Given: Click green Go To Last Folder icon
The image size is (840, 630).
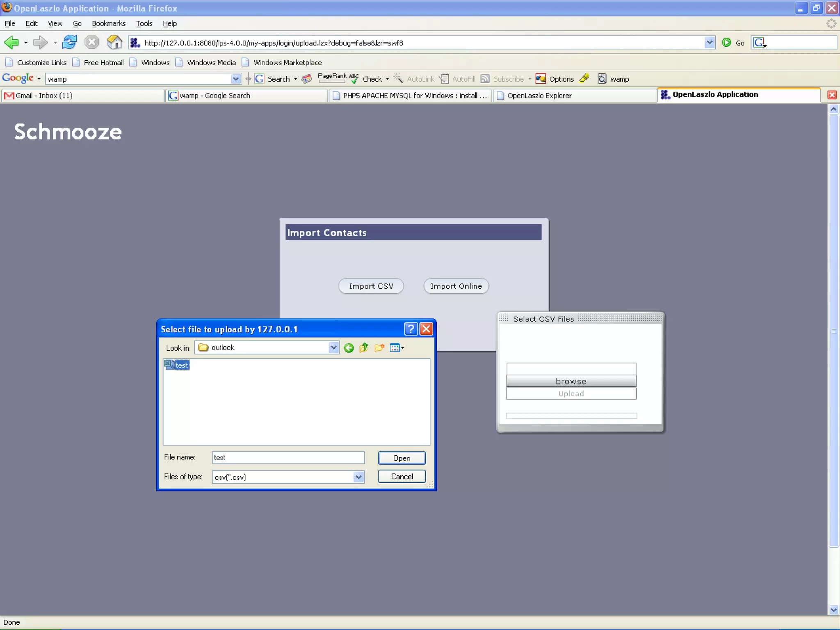Looking at the screenshot, I should click(349, 348).
